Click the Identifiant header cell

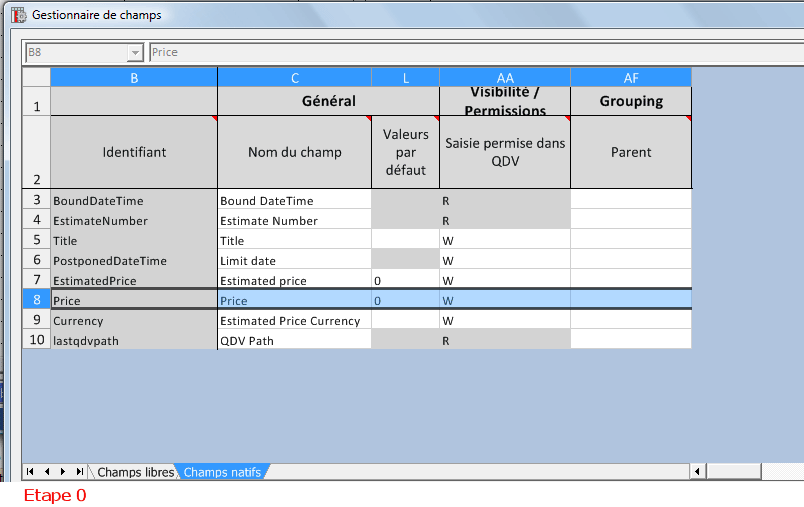(x=134, y=152)
